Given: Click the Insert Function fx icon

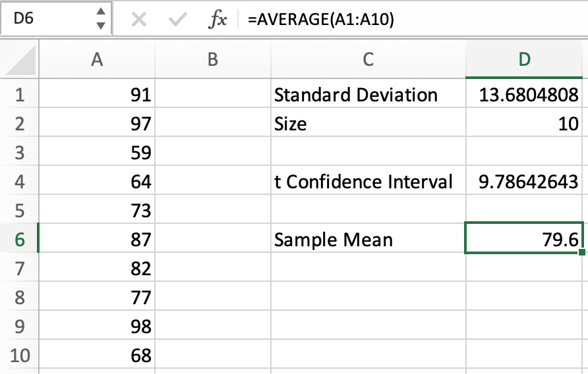Looking at the screenshot, I should (x=217, y=20).
